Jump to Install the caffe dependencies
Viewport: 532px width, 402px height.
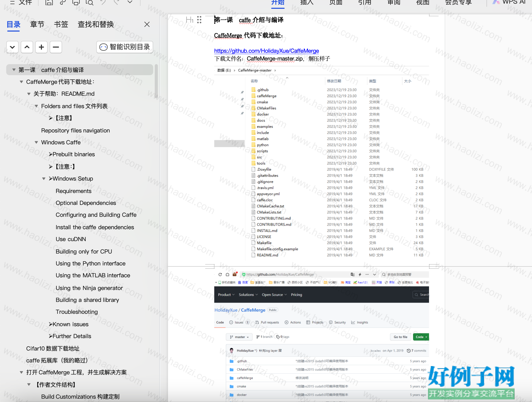[95, 227]
